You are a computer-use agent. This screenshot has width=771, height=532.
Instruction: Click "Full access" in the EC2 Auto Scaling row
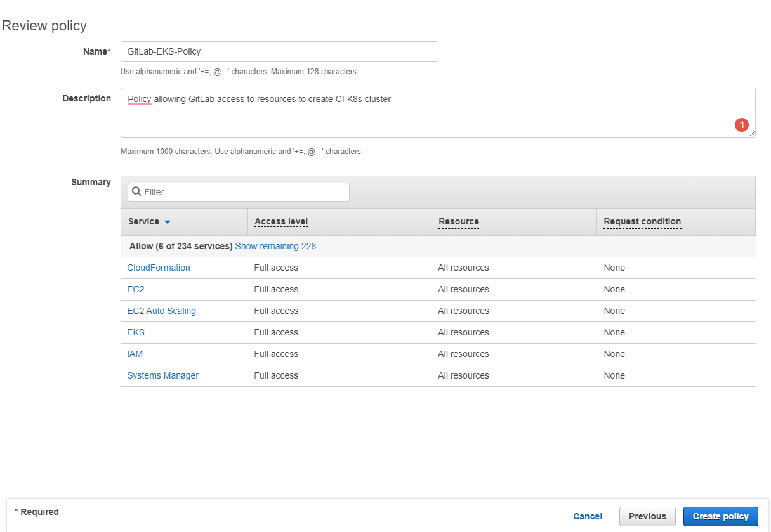click(x=276, y=311)
